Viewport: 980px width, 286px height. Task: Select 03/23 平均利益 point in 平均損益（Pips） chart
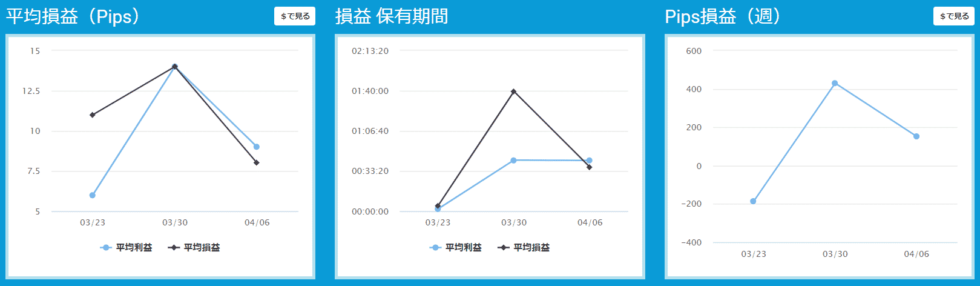92,195
